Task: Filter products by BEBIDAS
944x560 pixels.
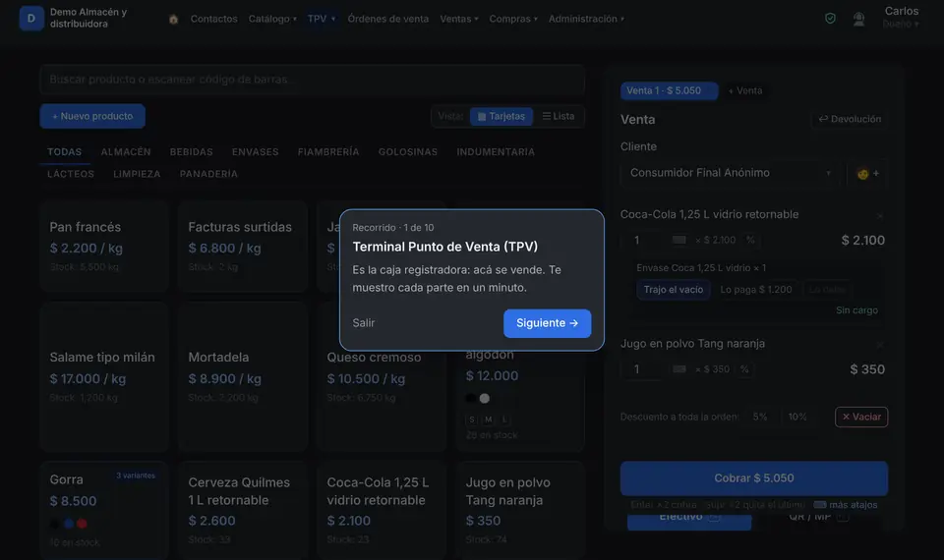Action: [x=192, y=152]
